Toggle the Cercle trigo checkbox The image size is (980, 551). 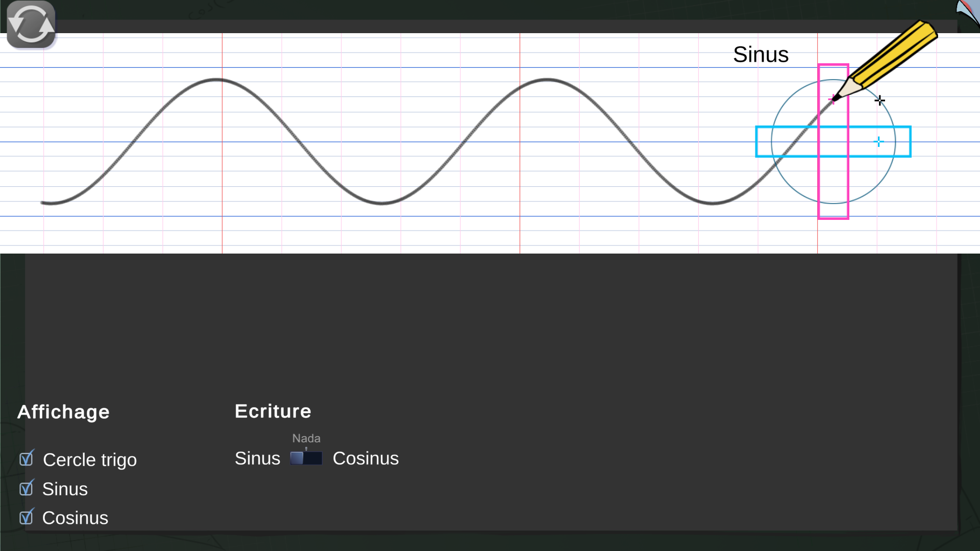(26, 459)
